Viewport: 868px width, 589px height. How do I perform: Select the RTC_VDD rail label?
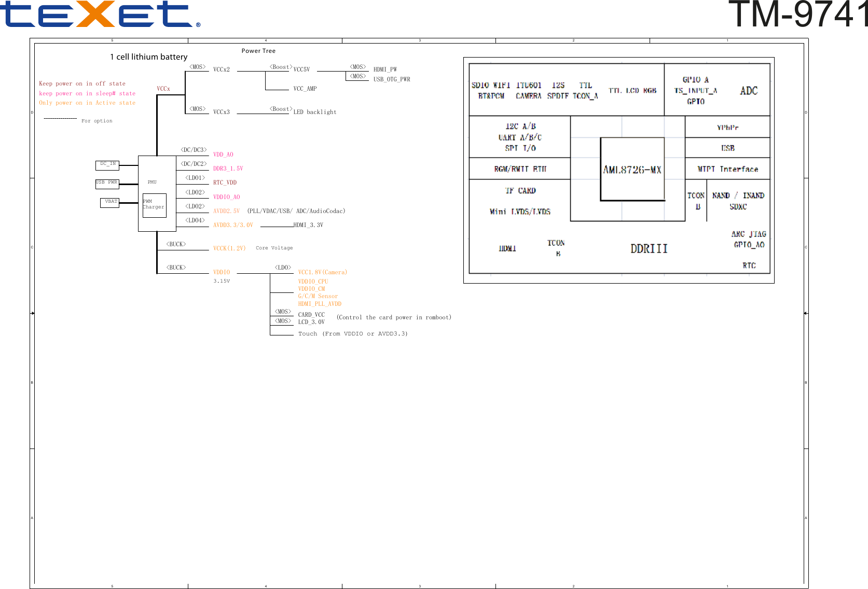(225, 183)
